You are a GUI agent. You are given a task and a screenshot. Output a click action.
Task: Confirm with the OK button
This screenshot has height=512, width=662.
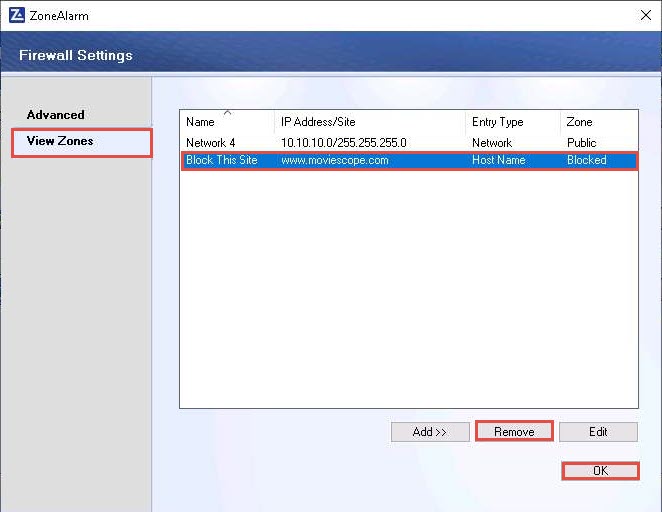(600, 471)
